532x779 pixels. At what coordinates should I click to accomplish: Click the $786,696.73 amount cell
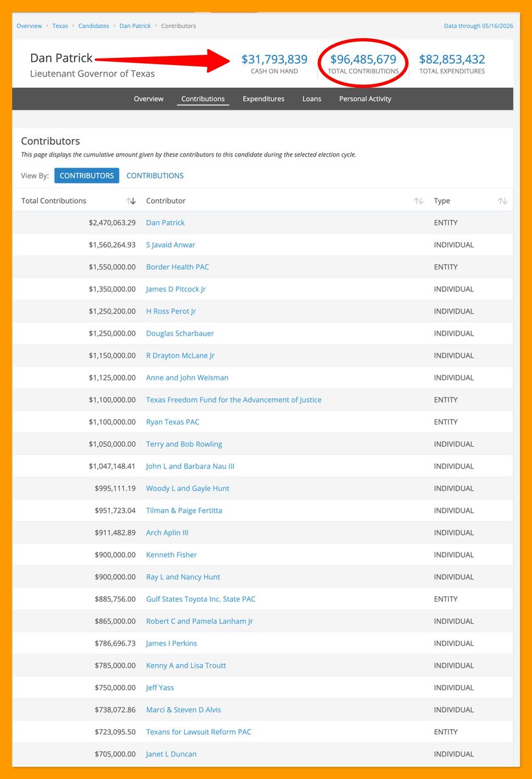point(115,643)
